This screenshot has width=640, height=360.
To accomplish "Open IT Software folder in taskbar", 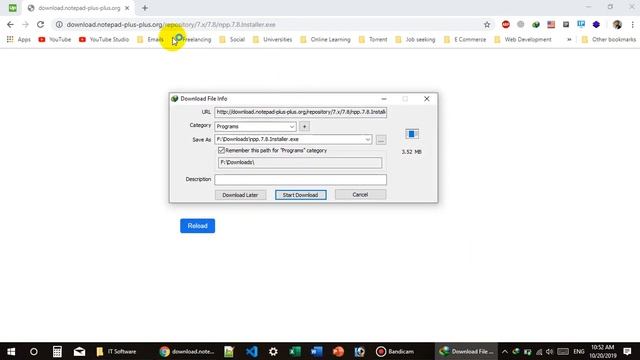I will [117, 351].
